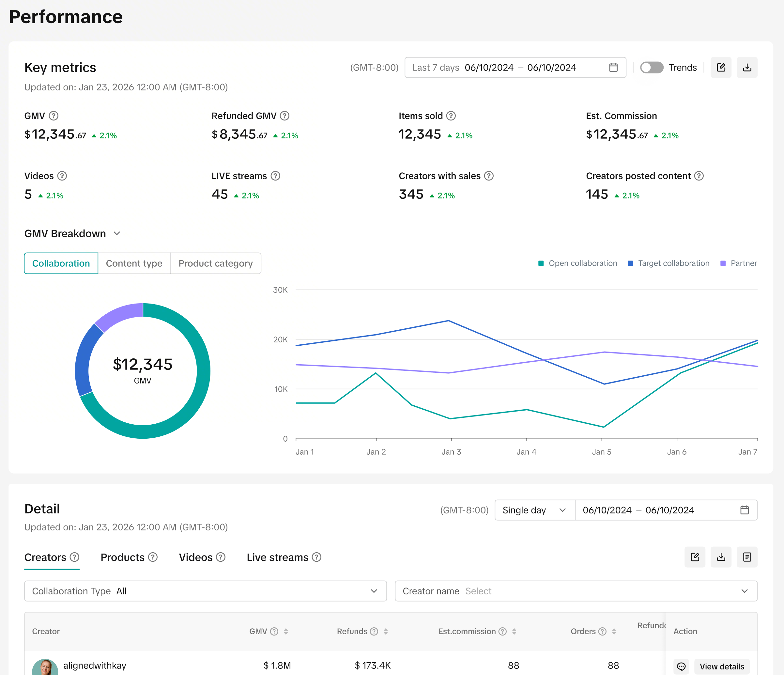Click the help icon beside Items sold
The image size is (784, 675).
point(451,116)
